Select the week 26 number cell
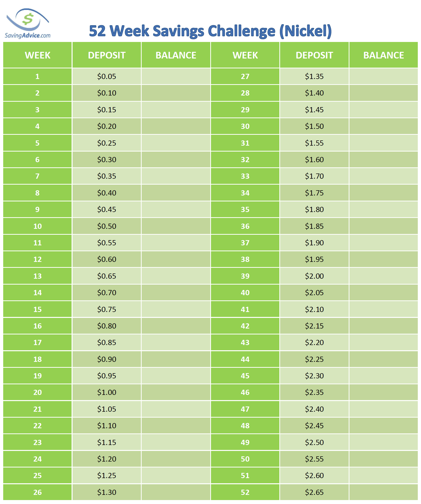This screenshot has width=421, height=504. tap(38, 492)
